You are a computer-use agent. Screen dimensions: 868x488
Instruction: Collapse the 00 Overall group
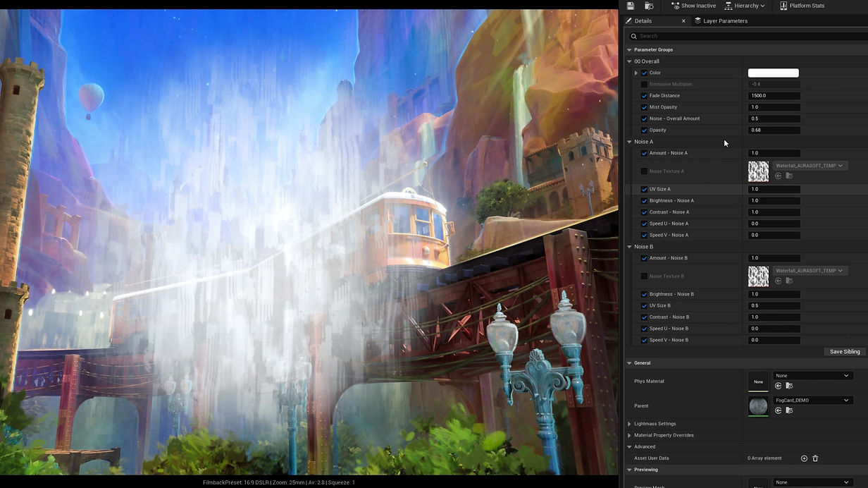tap(630, 61)
